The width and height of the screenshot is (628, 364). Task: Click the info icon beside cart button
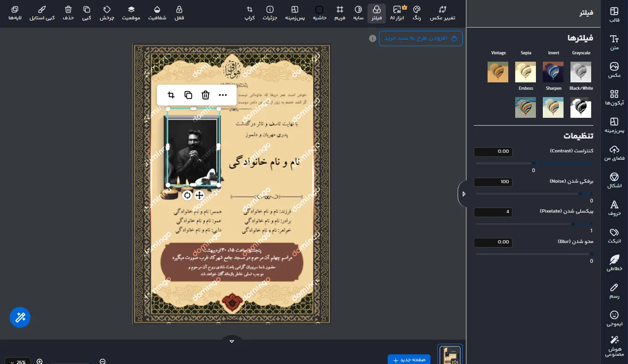pyautogui.click(x=372, y=38)
